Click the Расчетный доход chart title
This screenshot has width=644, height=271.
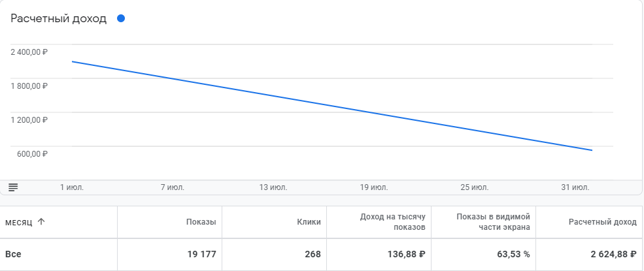coord(58,18)
